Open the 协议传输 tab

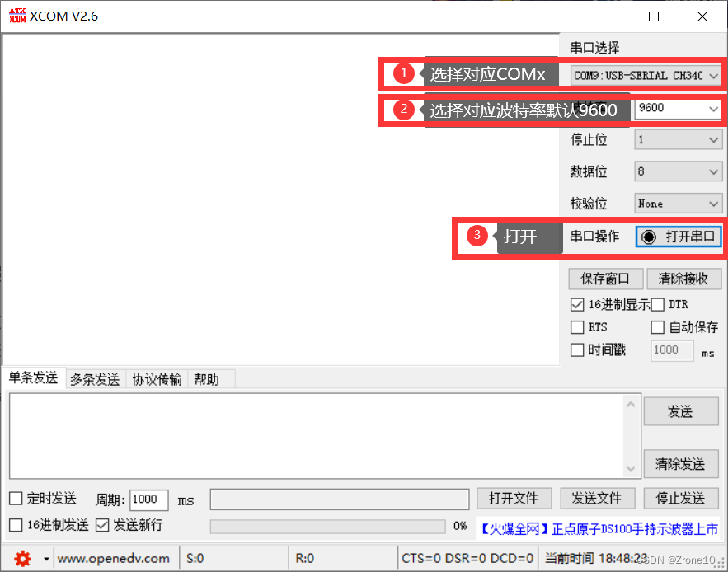[157, 379]
